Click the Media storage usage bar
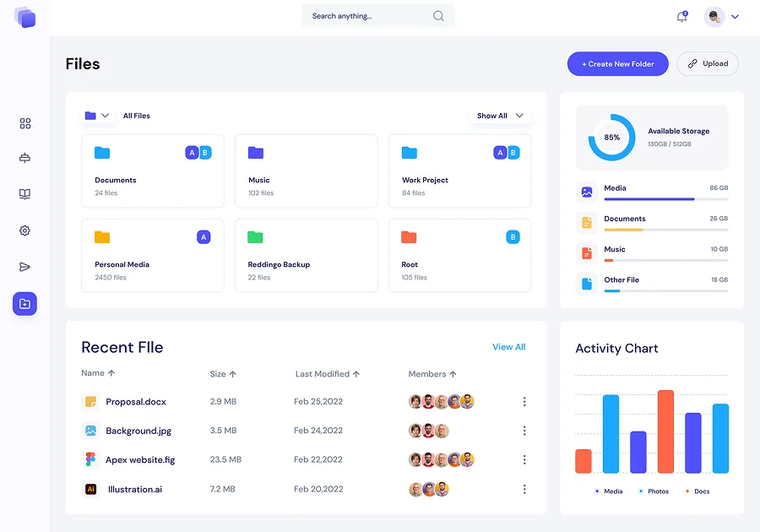The image size is (760, 532). tap(665, 199)
